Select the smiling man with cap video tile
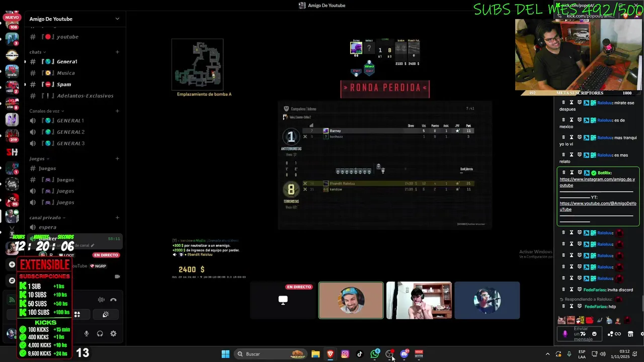Viewport: 644px width, 362px height. (x=351, y=300)
